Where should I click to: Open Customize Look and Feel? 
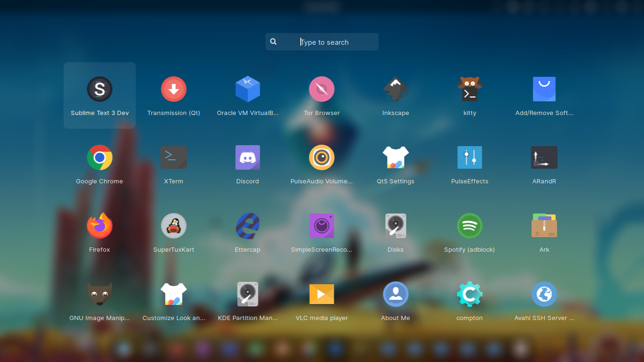[x=173, y=294]
